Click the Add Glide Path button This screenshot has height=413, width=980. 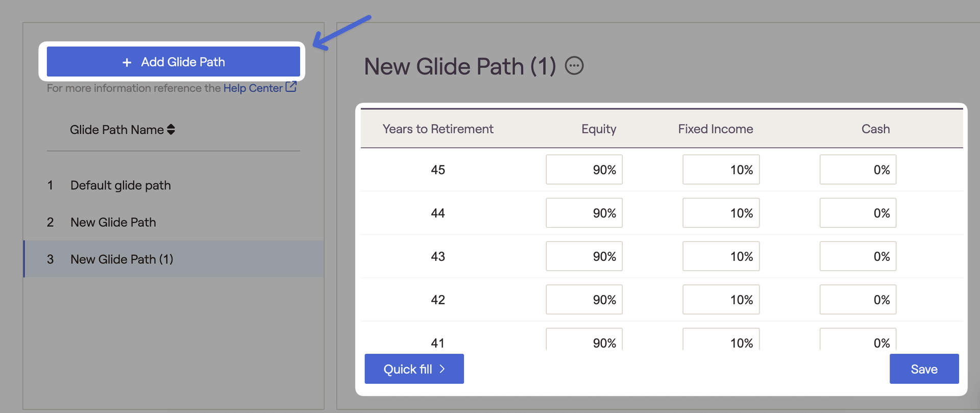[x=173, y=62]
